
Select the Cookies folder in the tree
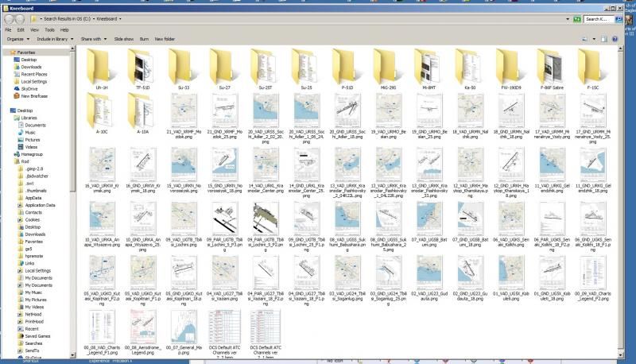29,219
